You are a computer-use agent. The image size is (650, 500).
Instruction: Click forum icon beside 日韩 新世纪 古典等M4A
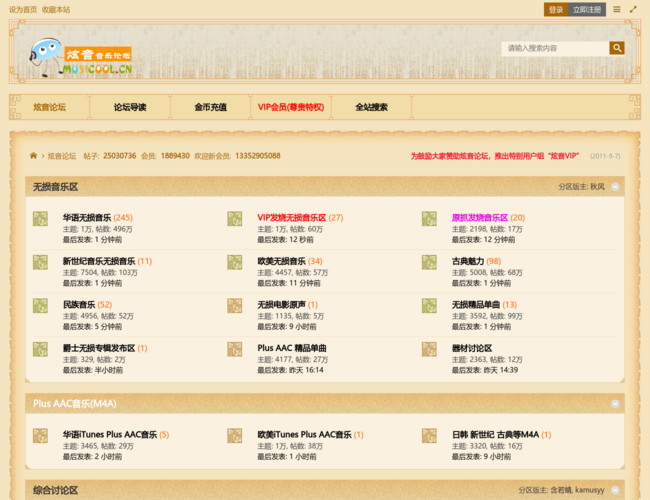[429, 435]
